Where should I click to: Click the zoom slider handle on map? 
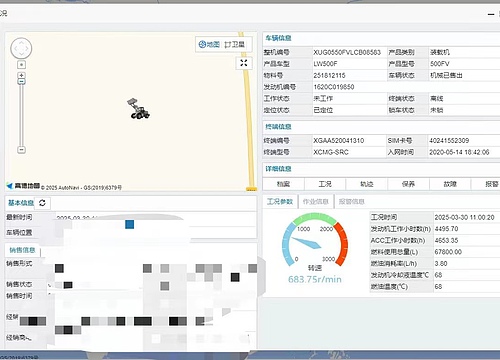tap(21, 81)
